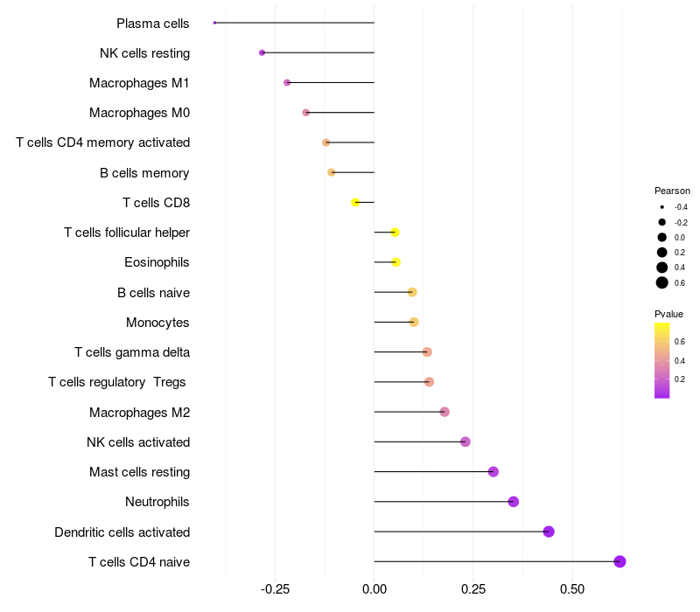The height and width of the screenshot is (612, 700).
Task: Click the yellow T cells CD8 dot
Action: click(x=355, y=202)
